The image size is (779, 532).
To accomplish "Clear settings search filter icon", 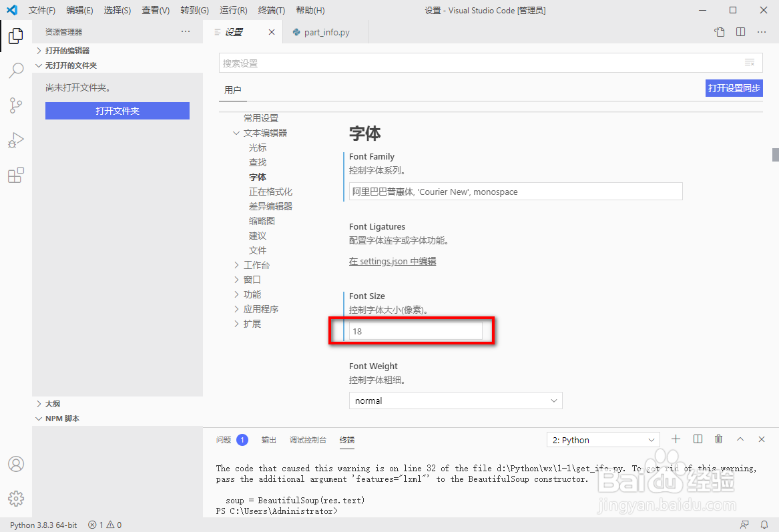I will (750, 63).
